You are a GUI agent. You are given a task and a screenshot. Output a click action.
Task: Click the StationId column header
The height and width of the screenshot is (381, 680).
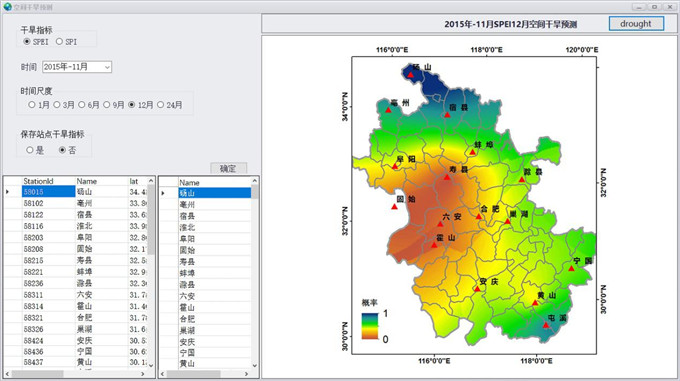pos(48,181)
